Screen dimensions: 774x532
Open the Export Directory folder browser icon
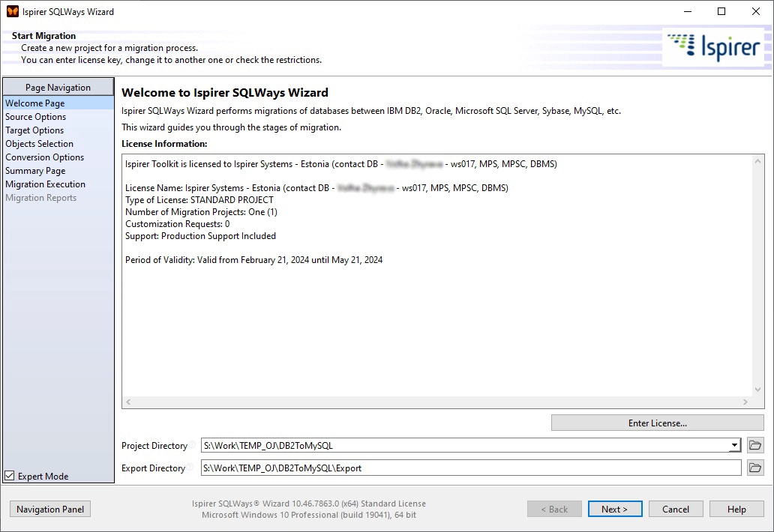point(756,468)
